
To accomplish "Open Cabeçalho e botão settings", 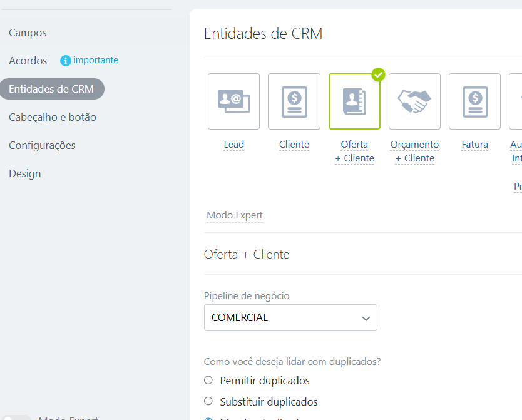I will pos(53,117).
